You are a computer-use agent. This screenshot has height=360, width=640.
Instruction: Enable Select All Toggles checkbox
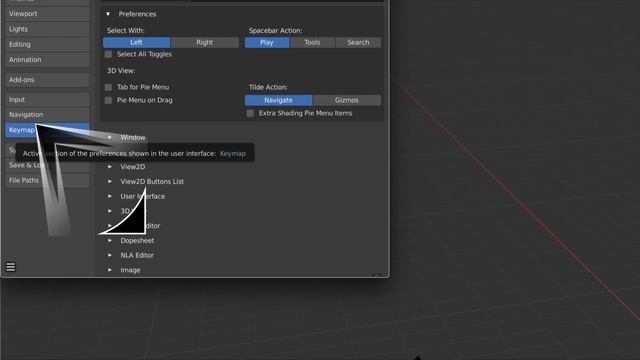click(x=108, y=54)
